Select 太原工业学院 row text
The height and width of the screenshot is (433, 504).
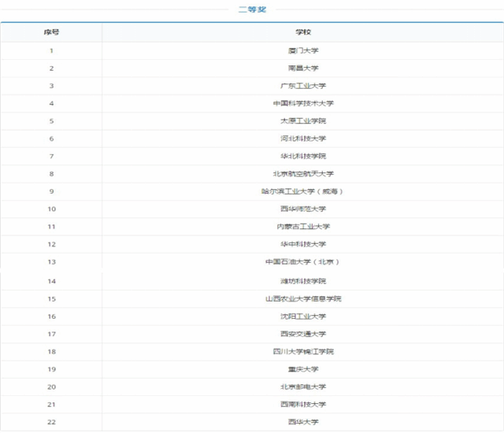click(303, 121)
